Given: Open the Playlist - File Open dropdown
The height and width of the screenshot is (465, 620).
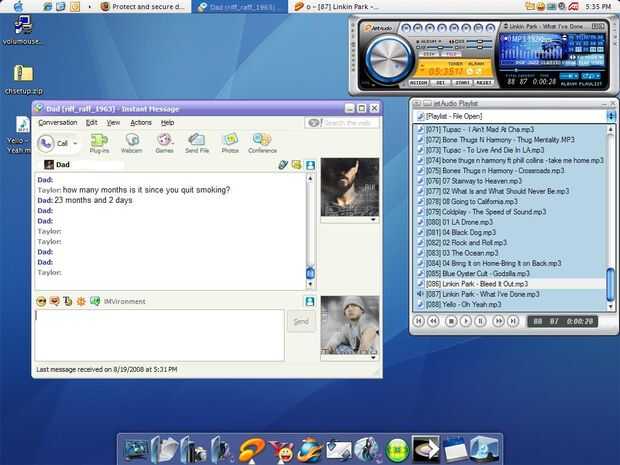Looking at the screenshot, I should 611,116.
